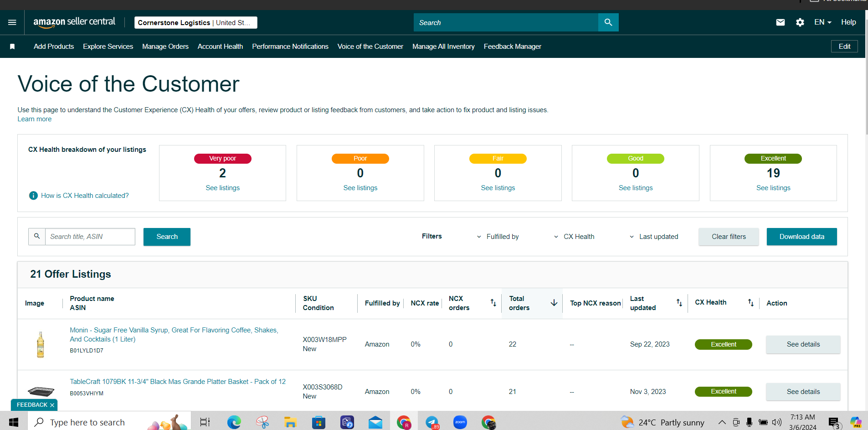
Task: Open the messages envelope icon
Action: pyautogui.click(x=781, y=22)
